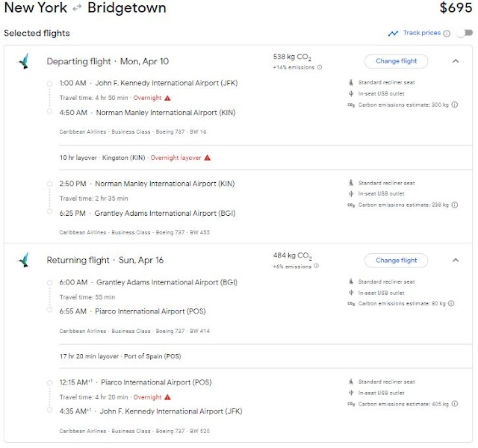The width and height of the screenshot is (478, 448).
Task: Collapse the returning flight details chevron
Action: click(x=455, y=260)
